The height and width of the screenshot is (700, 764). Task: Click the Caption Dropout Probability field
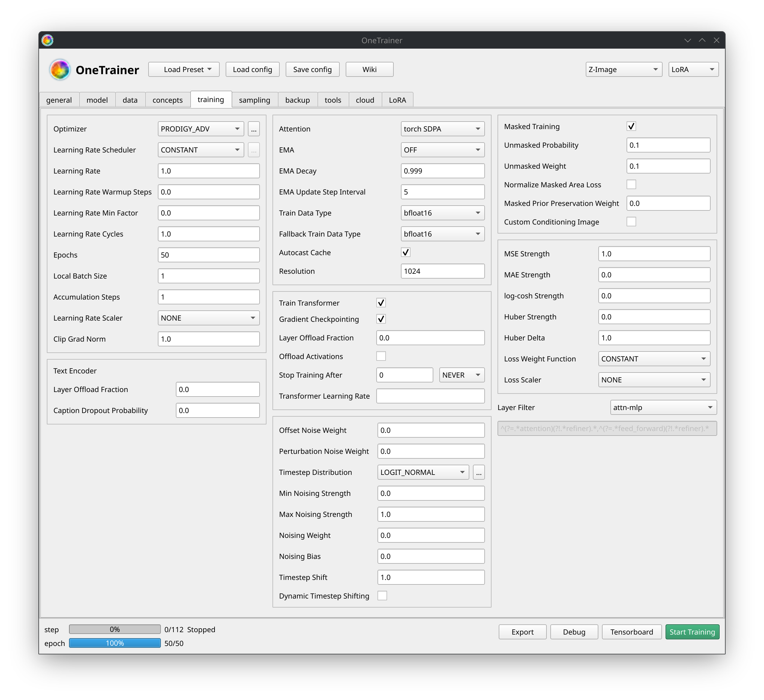click(x=218, y=410)
